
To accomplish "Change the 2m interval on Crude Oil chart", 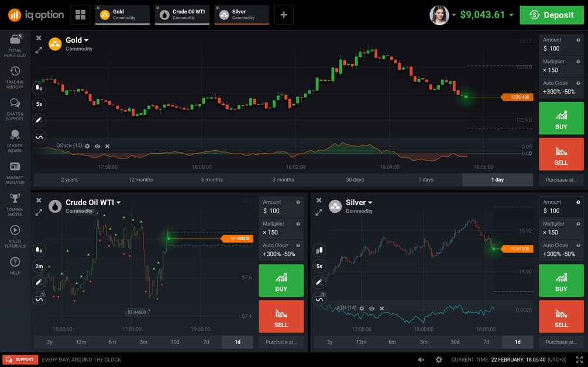I will [39, 266].
